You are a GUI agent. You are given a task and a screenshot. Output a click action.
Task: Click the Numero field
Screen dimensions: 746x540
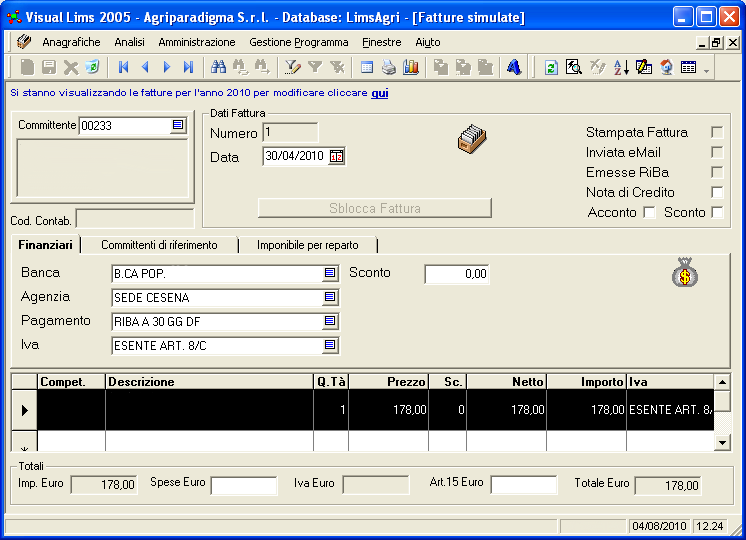click(290, 132)
